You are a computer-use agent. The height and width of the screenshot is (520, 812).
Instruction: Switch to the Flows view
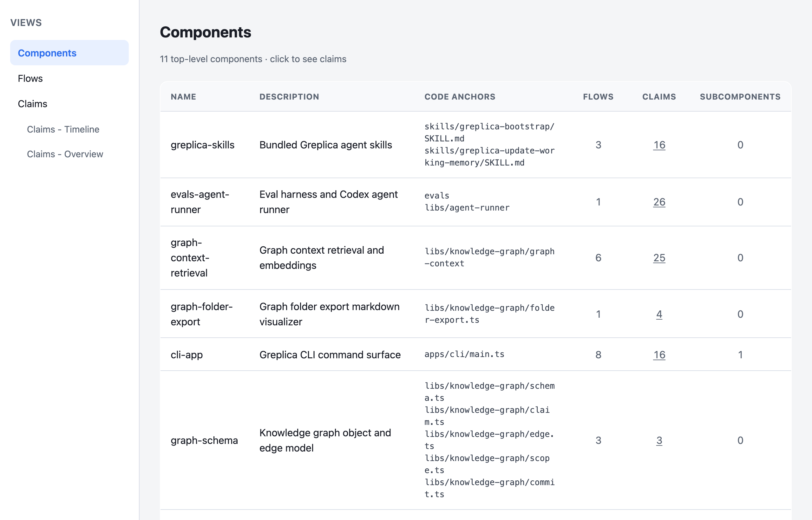(30, 78)
